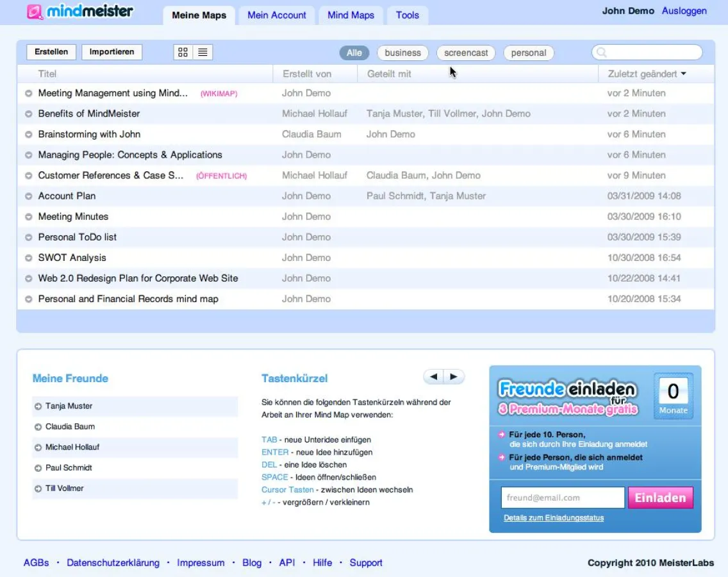
Task: Switch to list view of maps
Action: click(201, 52)
